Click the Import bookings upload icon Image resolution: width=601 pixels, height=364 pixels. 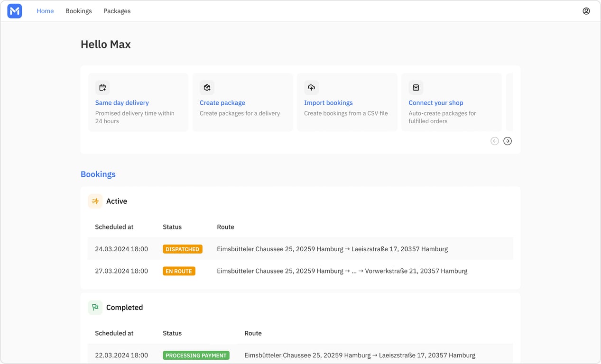pyautogui.click(x=311, y=88)
